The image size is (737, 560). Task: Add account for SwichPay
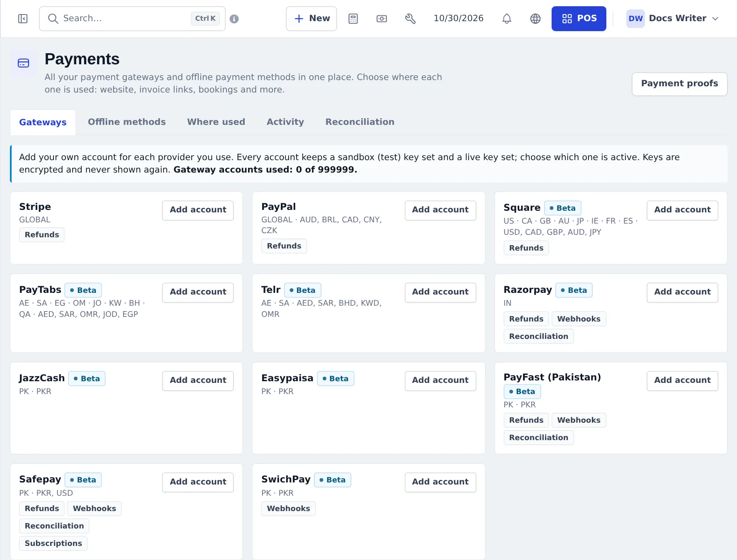tap(440, 482)
